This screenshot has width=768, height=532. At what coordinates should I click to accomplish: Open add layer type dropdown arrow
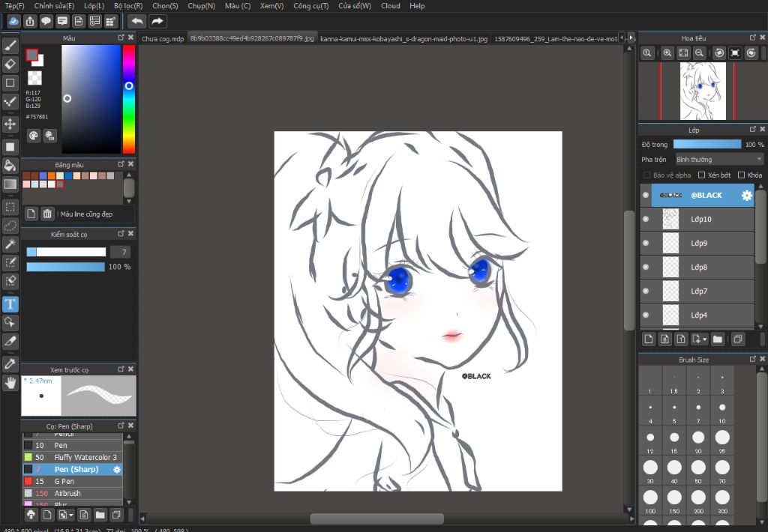705,339
